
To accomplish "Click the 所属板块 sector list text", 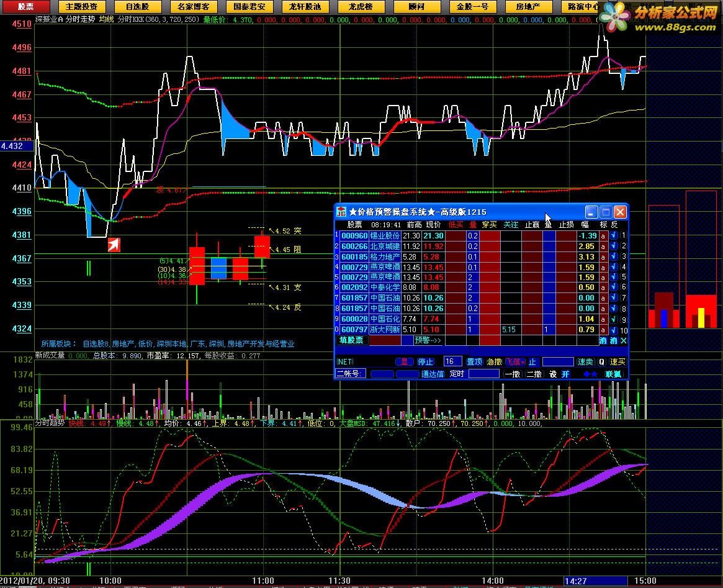I will coord(168,343).
